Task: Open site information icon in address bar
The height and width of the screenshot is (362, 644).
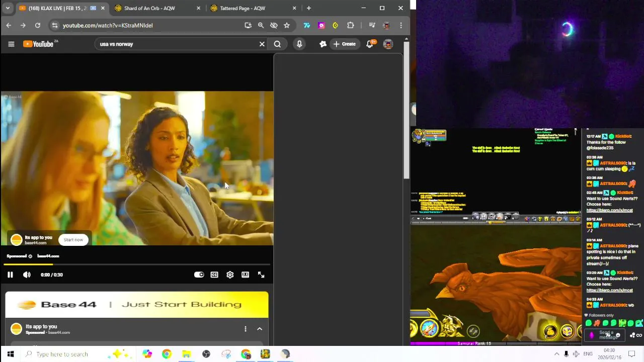Action: [55, 25]
